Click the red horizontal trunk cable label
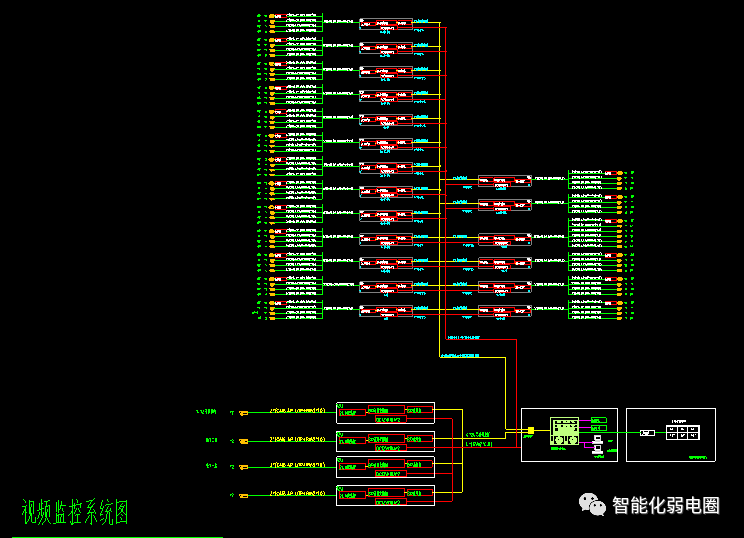Screen dimensions: 744x538 tap(464, 337)
